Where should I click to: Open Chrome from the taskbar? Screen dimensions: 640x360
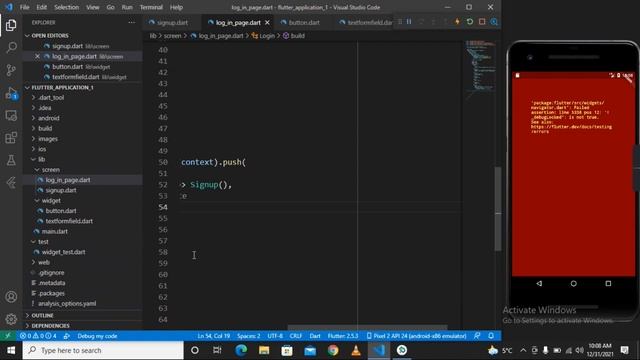pos(333,350)
